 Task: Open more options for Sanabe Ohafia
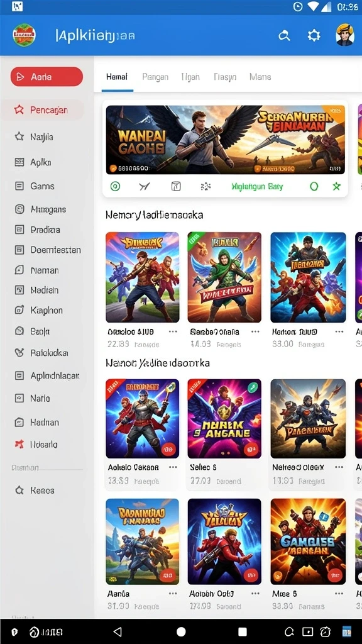point(255,331)
